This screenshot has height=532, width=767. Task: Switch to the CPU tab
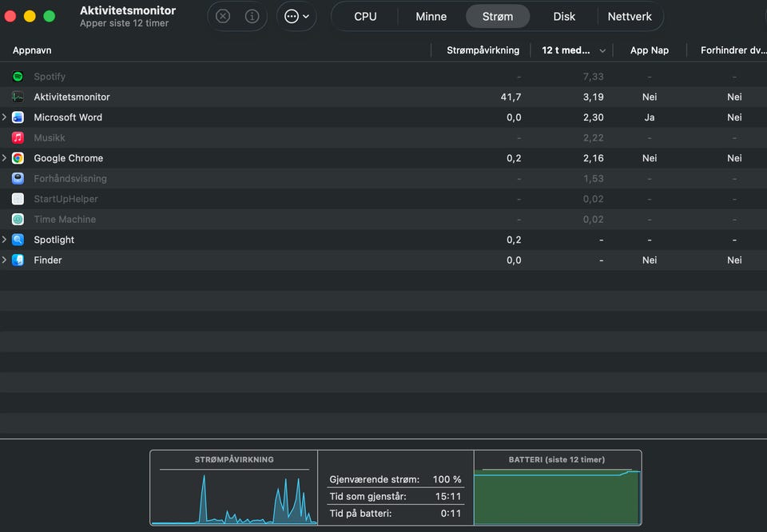[x=365, y=16]
